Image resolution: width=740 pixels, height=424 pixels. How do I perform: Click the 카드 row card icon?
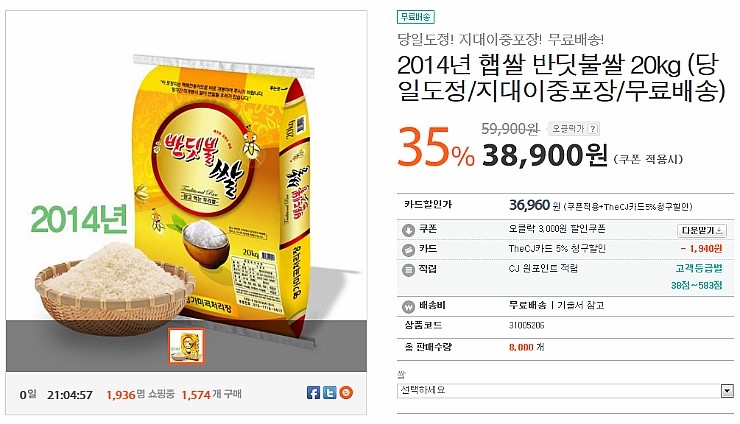pos(408,250)
